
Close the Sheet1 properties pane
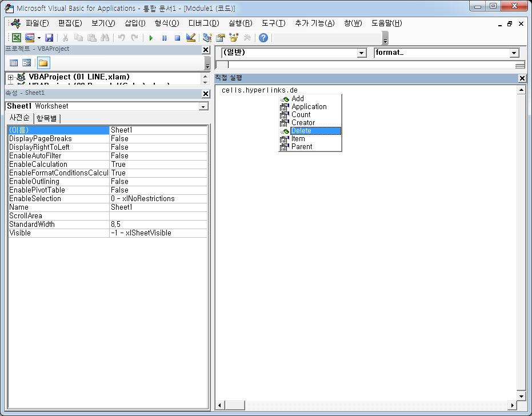(x=206, y=94)
